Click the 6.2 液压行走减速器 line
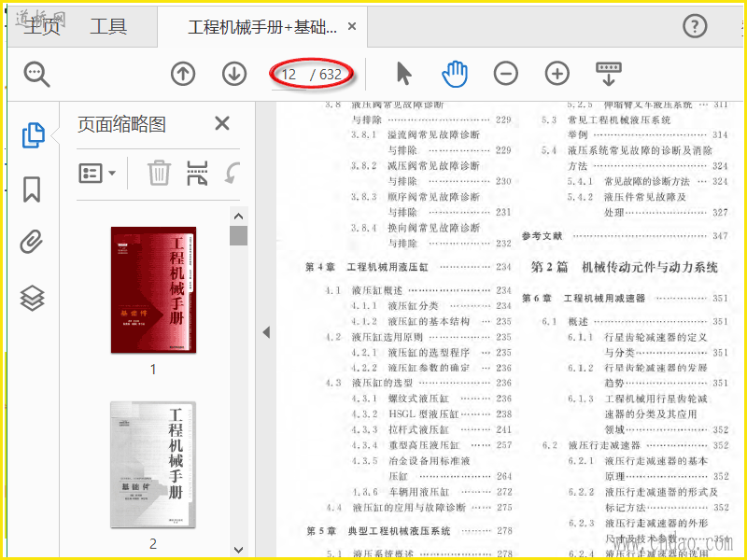The image size is (747, 560). click(x=635, y=445)
